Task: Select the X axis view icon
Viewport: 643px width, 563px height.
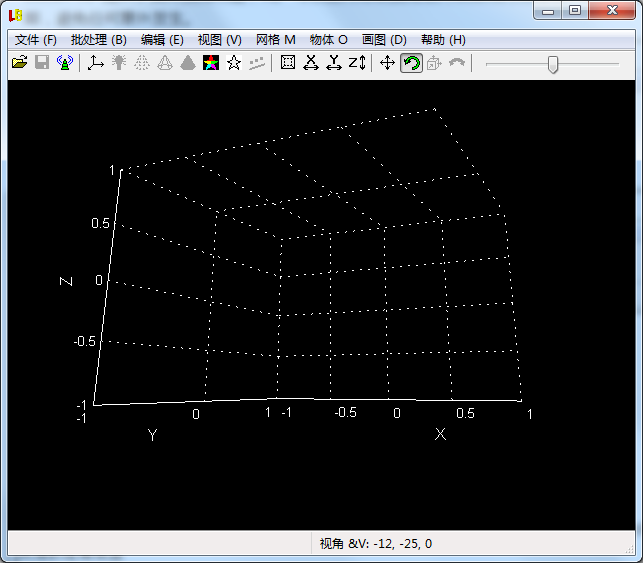Action: pyautogui.click(x=311, y=63)
